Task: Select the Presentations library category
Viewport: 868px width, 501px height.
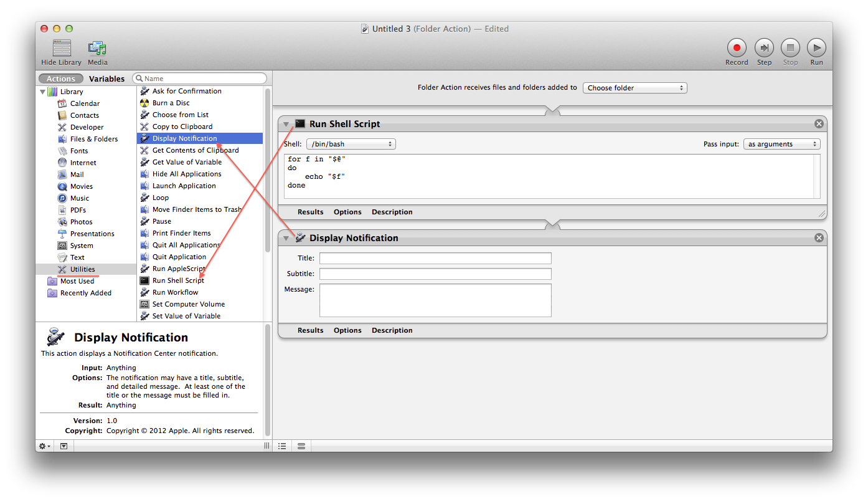Action: coord(92,234)
